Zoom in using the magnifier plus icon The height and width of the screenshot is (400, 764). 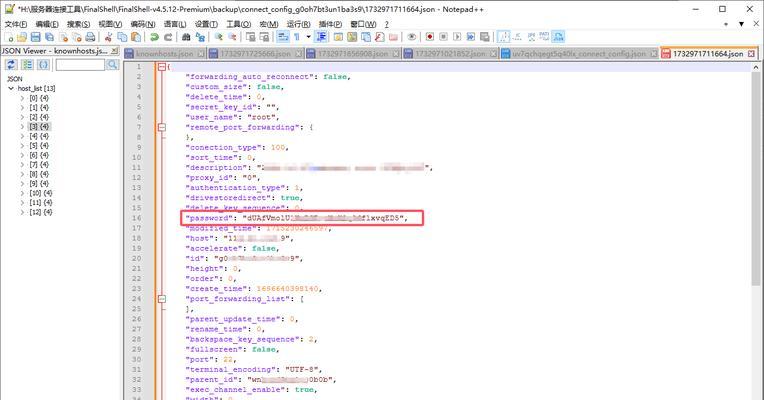[219, 37]
